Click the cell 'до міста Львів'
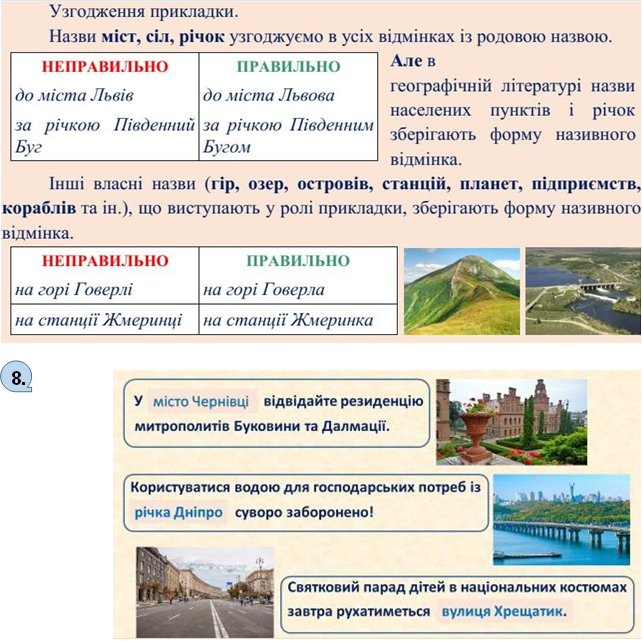The image size is (642, 641). coord(75,95)
